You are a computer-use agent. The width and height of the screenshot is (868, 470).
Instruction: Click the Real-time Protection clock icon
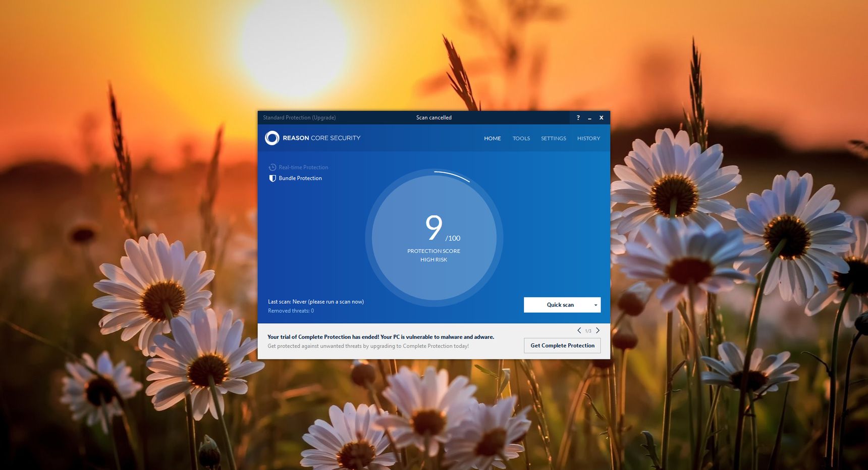point(273,167)
